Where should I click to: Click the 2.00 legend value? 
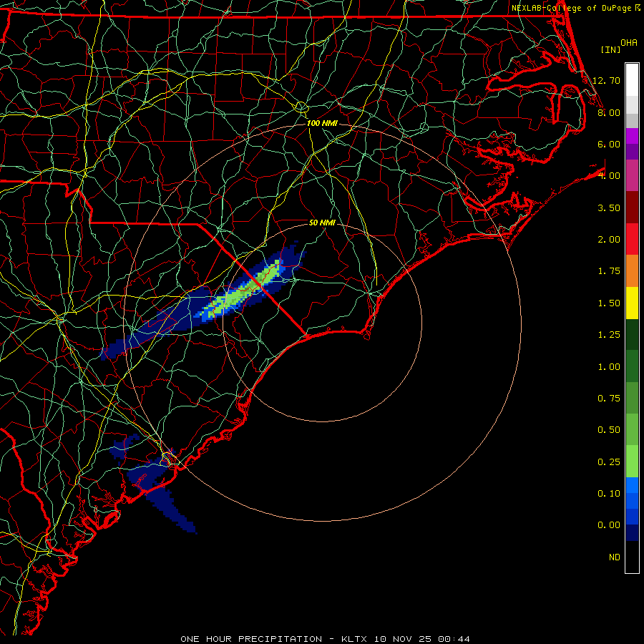click(609, 240)
